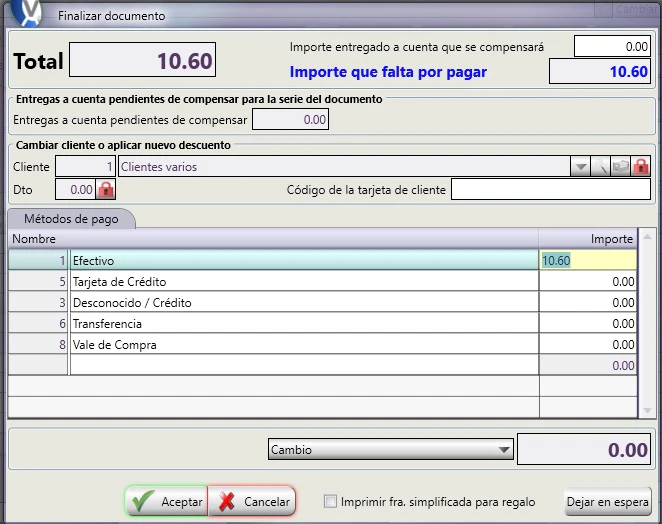The height and width of the screenshot is (524, 662).
Task: Click the Código de la tarjeta de cliente field
Action: point(551,190)
